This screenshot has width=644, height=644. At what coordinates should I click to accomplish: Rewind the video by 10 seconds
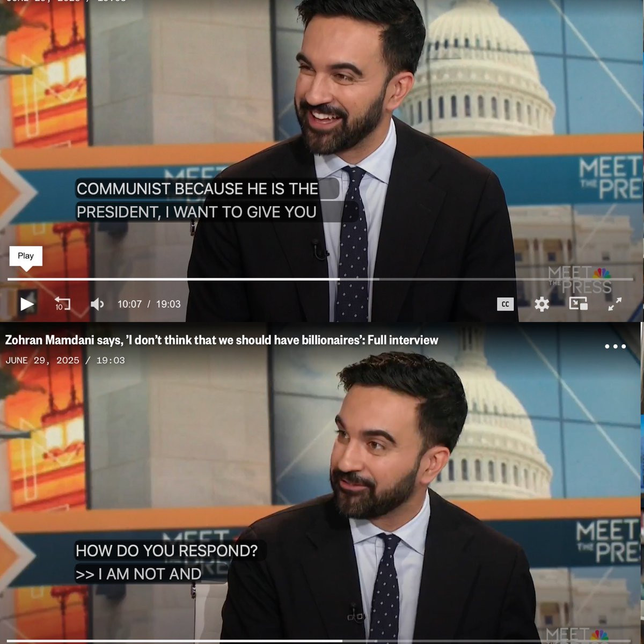click(63, 304)
